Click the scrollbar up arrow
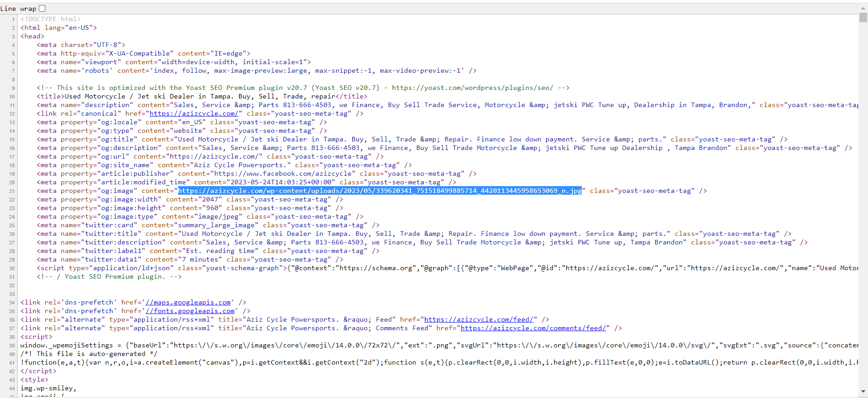Image resolution: width=868 pixels, height=398 pixels. click(x=863, y=8)
